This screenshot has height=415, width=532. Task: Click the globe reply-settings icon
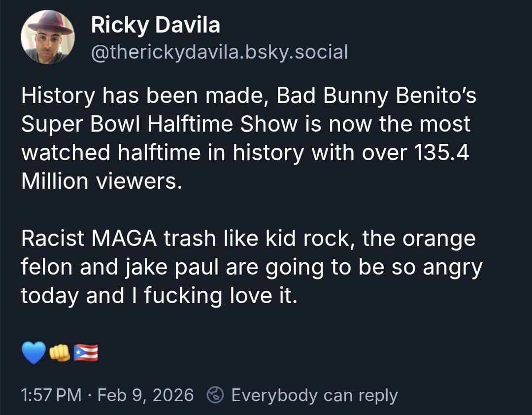(215, 395)
